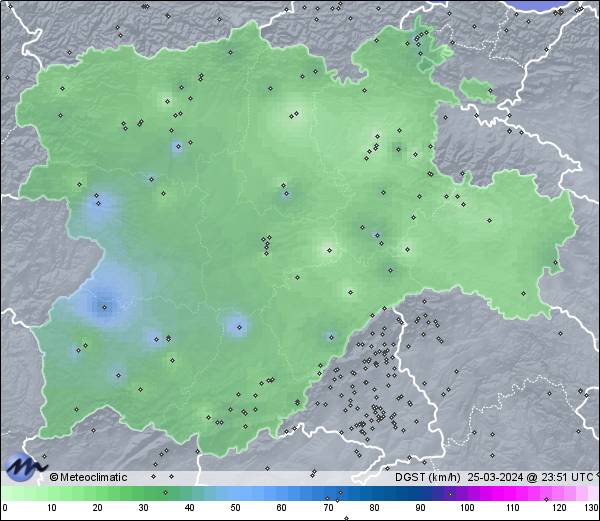This screenshot has height=521, width=600.
Task: Click scale label 20
Action: pyautogui.click(x=98, y=507)
